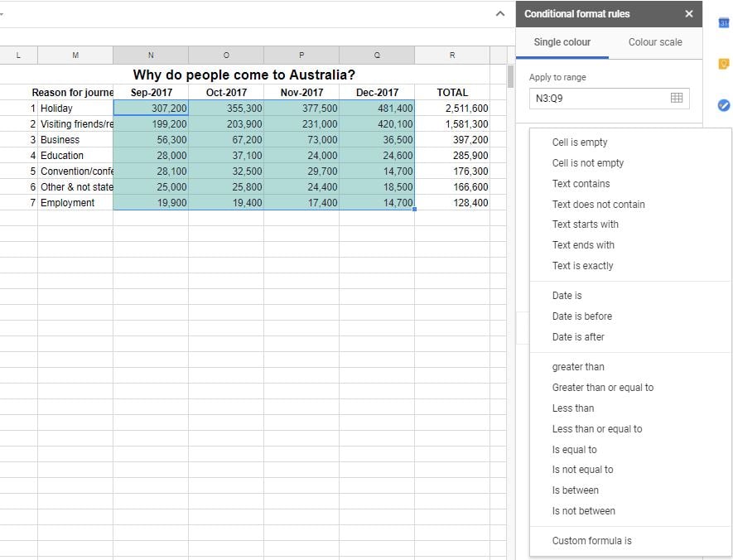Click the 'Oct-2017' header cell
Image resolution: width=733 pixels, height=560 pixels.
point(226,93)
